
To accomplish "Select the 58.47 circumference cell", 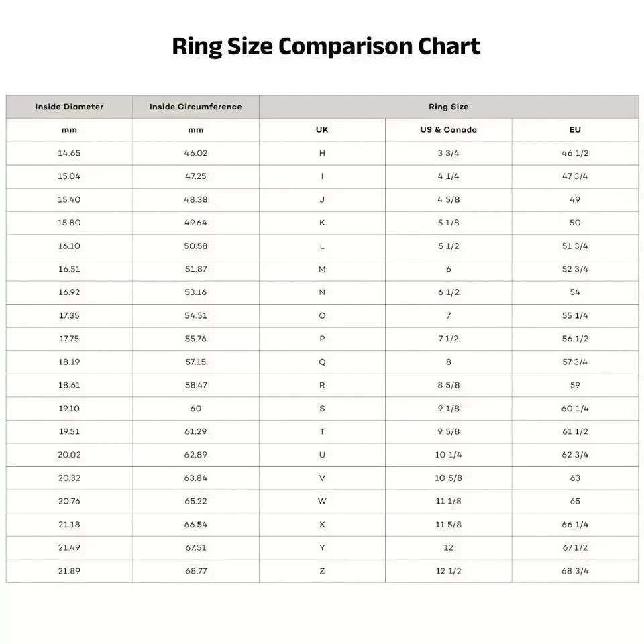I will tap(195, 385).
